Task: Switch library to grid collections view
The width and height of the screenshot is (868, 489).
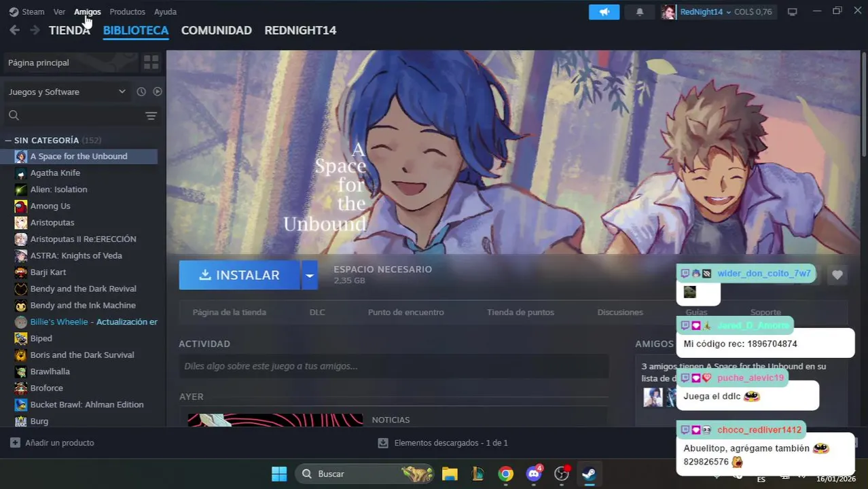Action: point(151,62)
